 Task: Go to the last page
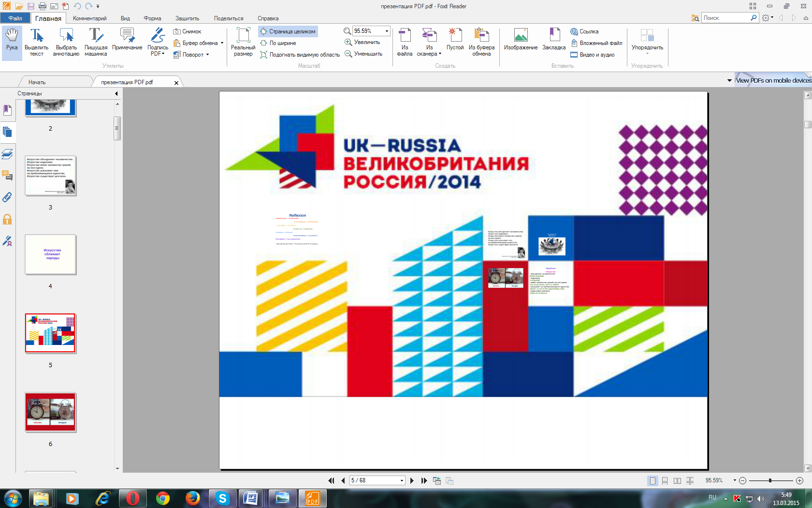(424, 480)
